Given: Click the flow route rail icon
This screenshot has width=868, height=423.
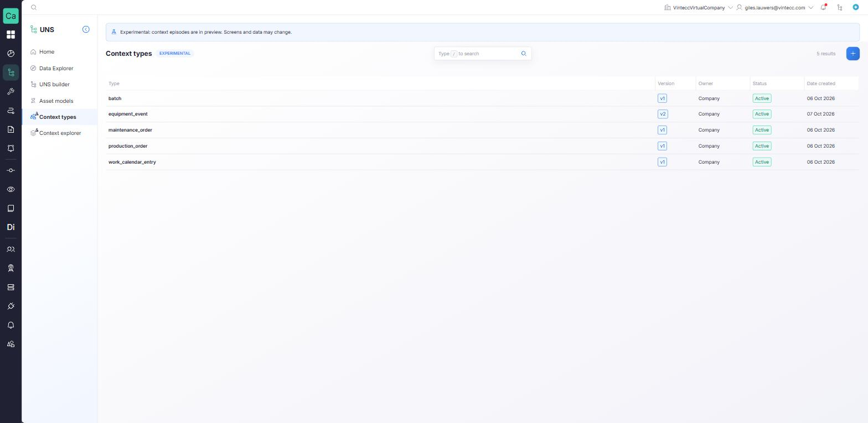Looking at the screenshot, I should coord(11,111).
